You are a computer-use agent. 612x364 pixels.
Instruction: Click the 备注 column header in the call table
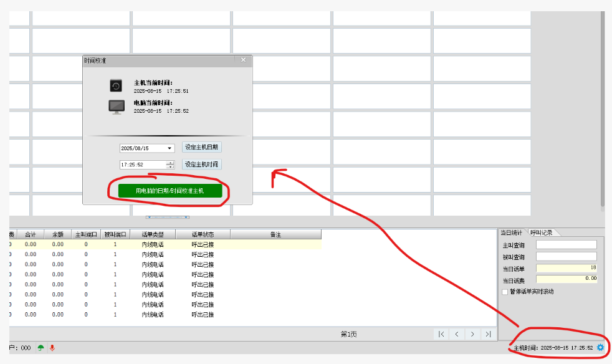274,234
